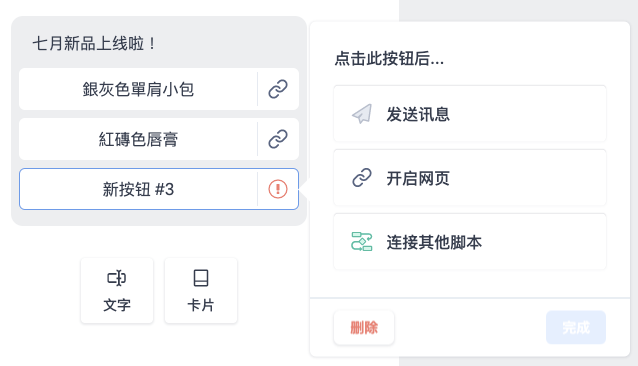Viewport: 638px width, 366px height.
Task: Add a 文字 block
Action: (x=117, y=290)
